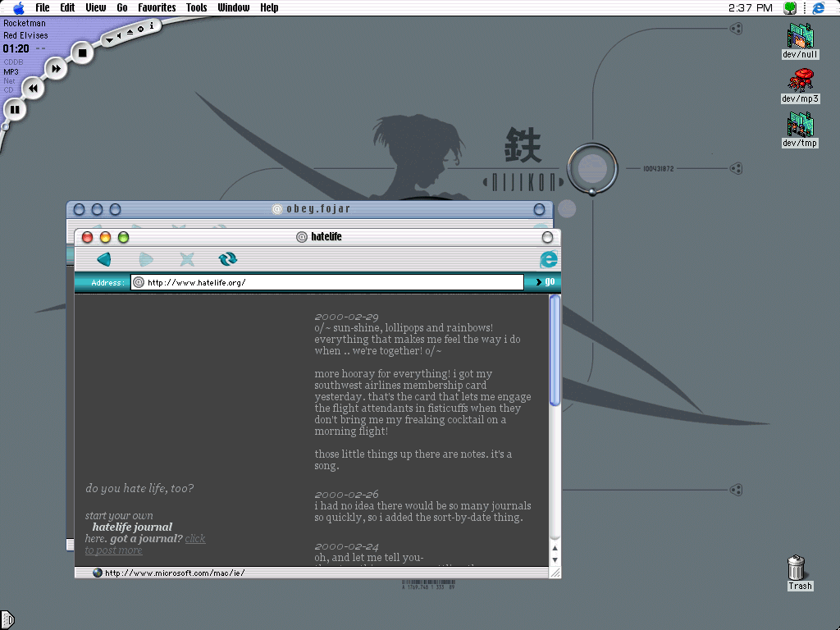The height and width of the screenshot is (630, 840).
Task: Click the address field with hatelife.org URL
Action: (328, 282)
